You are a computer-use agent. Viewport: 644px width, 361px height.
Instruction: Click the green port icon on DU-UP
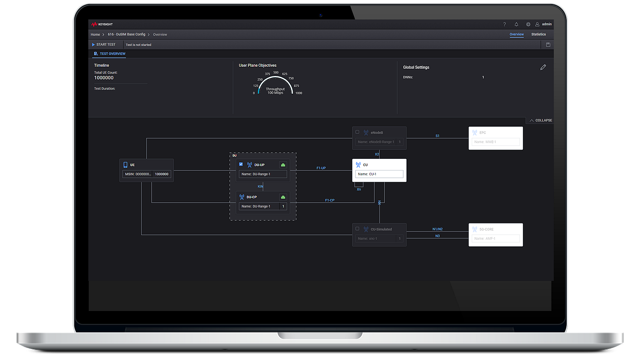[x=283, y=165]
